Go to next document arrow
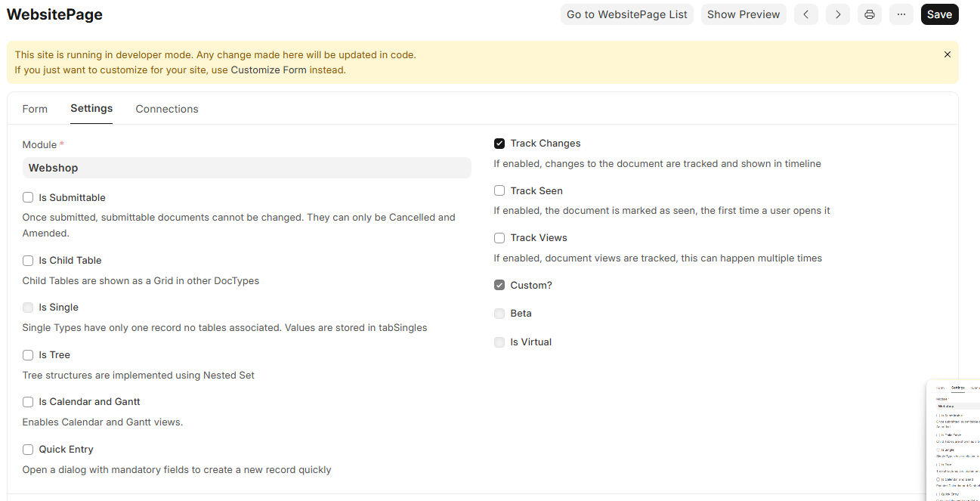This screenshot has width=980, height=501. (838, 14)
